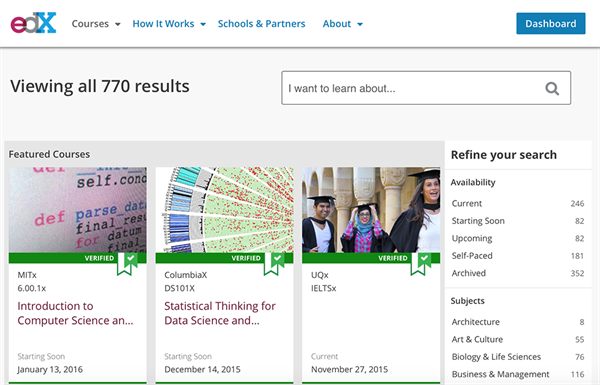This screenshot has height=385, width=600.
Task: Click the 'IELTSx' course code
Action: tap(324, 289)
